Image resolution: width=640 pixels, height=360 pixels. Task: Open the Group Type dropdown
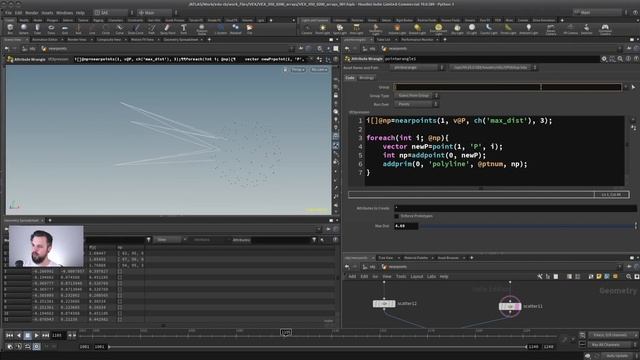pos(416,96)
